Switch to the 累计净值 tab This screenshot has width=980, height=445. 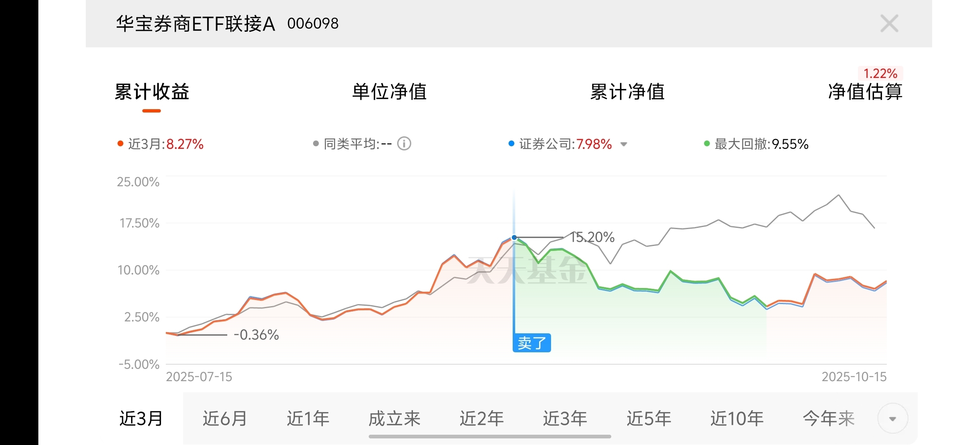(627, 91)
